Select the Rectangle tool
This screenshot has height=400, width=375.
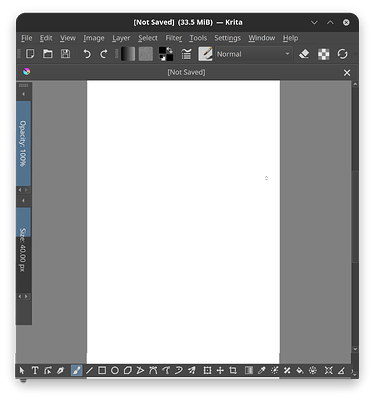(102, 370)
